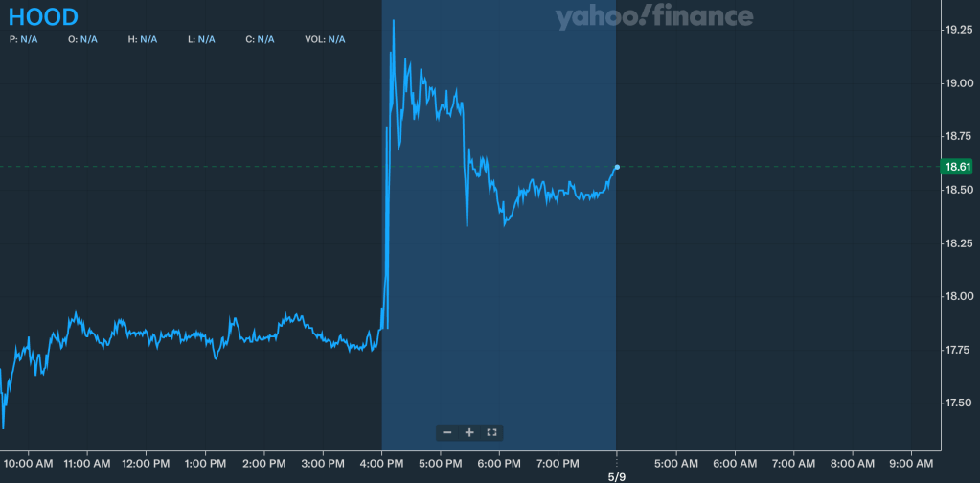The width and height of the screenshot is (980, 483).
Task: Click the 4:00 PM time axis label
Action: 382,464
